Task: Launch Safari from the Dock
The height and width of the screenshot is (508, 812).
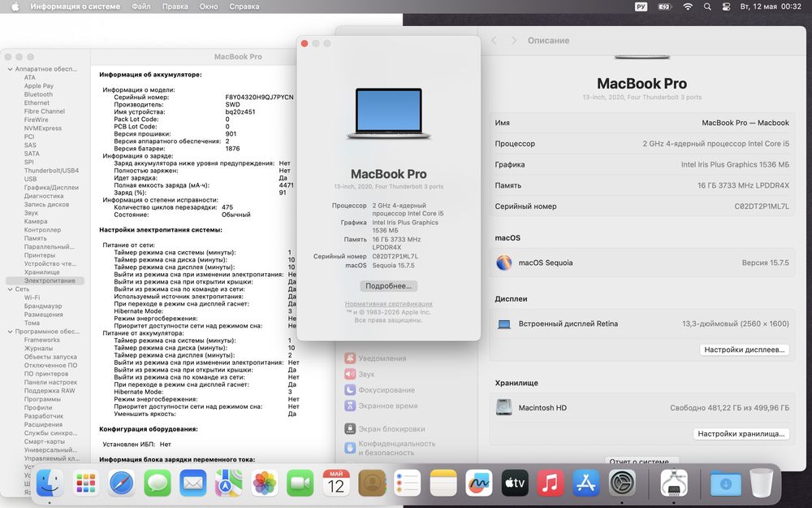Action: [122, 483]
